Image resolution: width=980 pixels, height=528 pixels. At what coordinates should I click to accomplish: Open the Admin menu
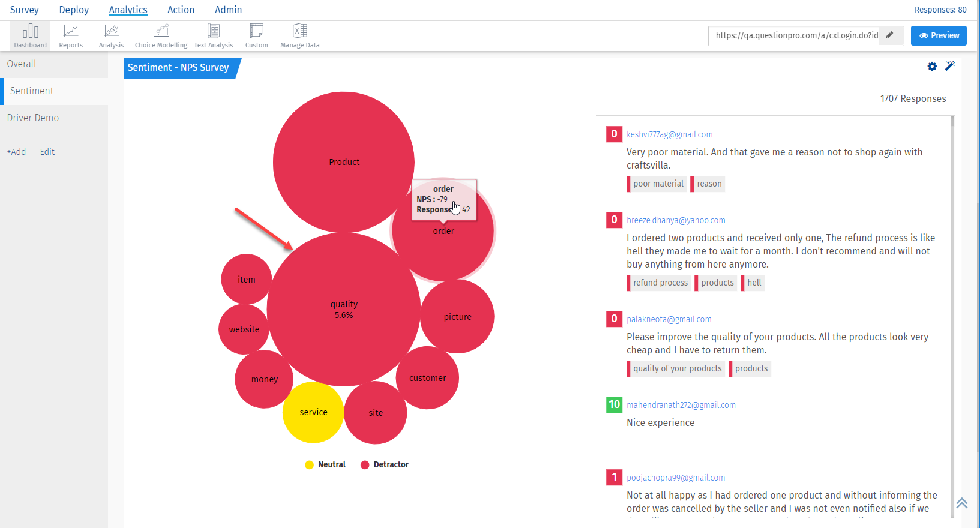(229, 10)
